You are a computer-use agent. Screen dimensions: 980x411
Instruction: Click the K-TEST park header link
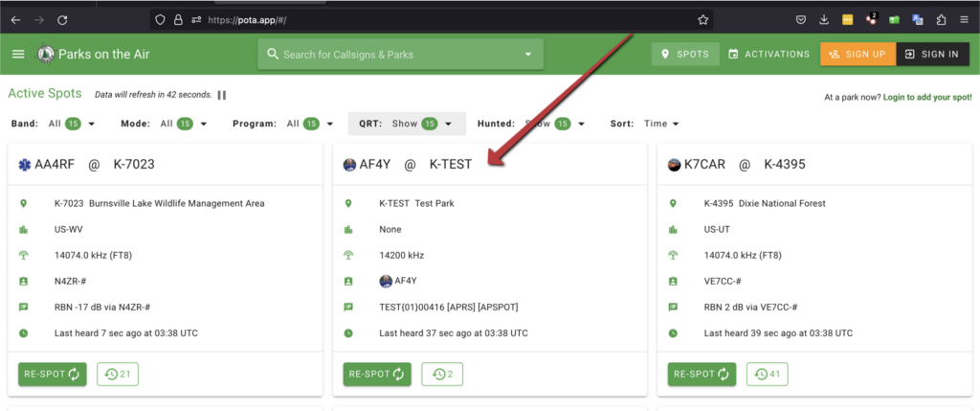[451, 165]
